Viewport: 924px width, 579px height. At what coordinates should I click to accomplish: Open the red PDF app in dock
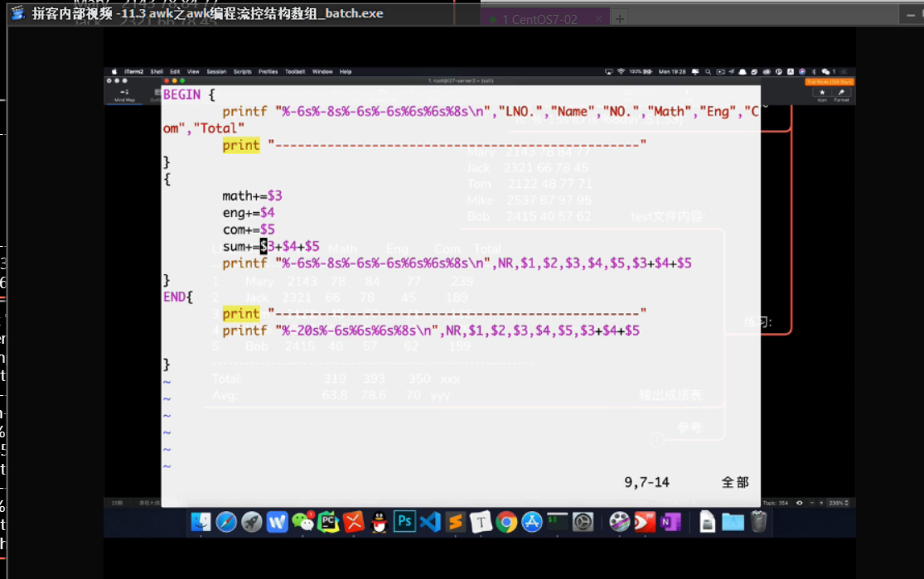pos(645,522)
